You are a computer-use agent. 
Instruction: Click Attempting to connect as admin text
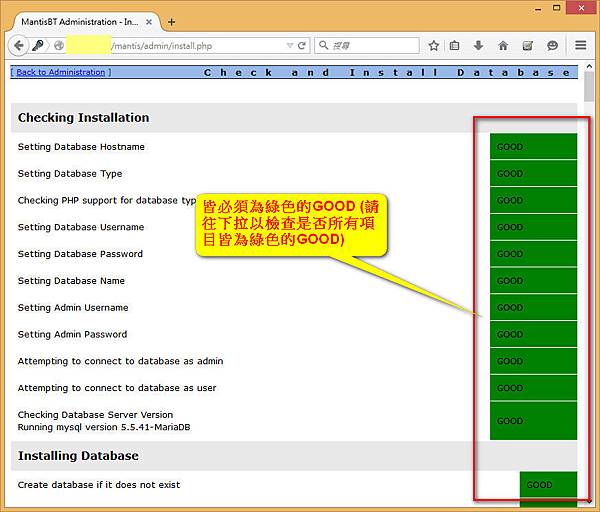pyautogui.click(x=120, y=361)
